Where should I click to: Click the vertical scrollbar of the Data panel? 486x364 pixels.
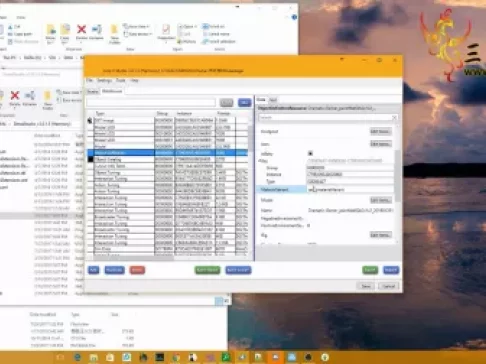[397, 176]
